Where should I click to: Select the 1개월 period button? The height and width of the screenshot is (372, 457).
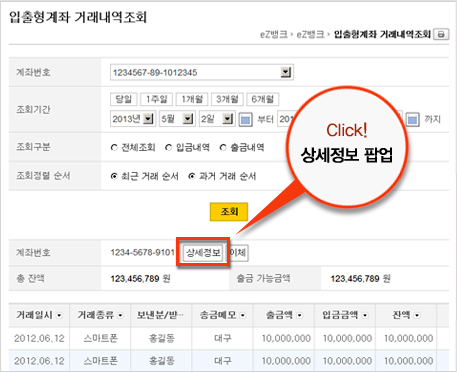pyautogui.click(x=192, y=99)
